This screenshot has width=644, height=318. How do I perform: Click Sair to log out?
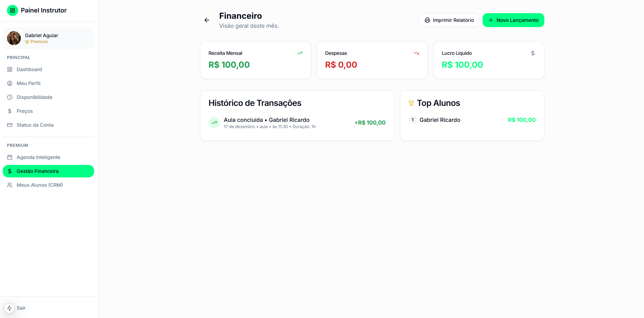[21, 308]
